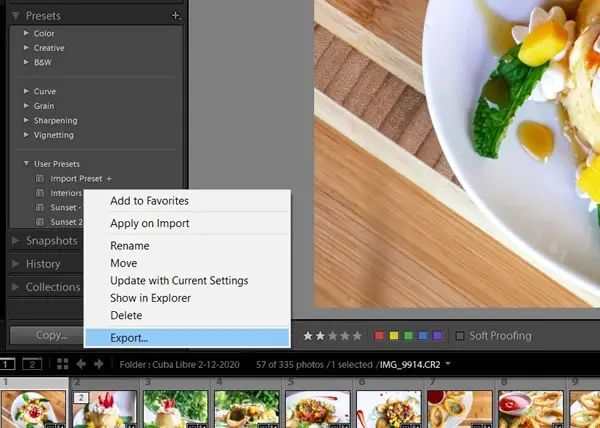
Task: Switch to Grid view icon
Action: pos(62,364)
